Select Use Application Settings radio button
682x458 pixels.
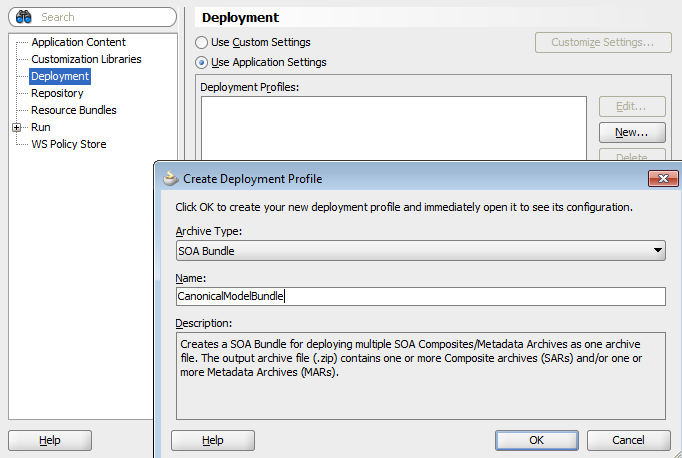[202, 62]
